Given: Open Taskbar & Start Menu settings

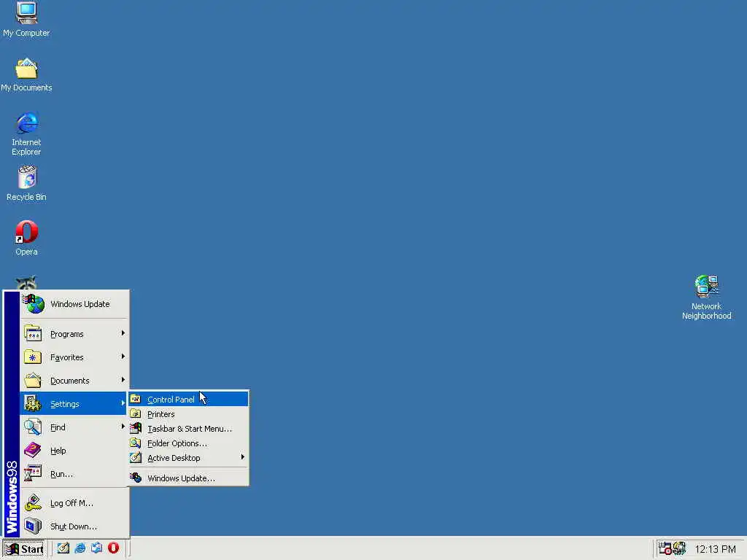Looking at the screenshot, I should click(x=188, y=429).
